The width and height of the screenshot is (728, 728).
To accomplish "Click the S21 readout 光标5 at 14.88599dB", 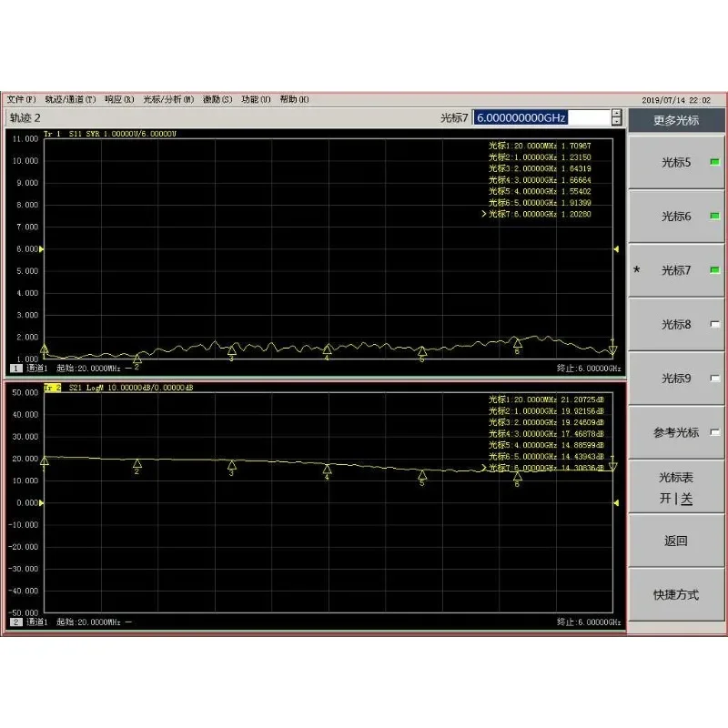I will (x=546, y=445).
